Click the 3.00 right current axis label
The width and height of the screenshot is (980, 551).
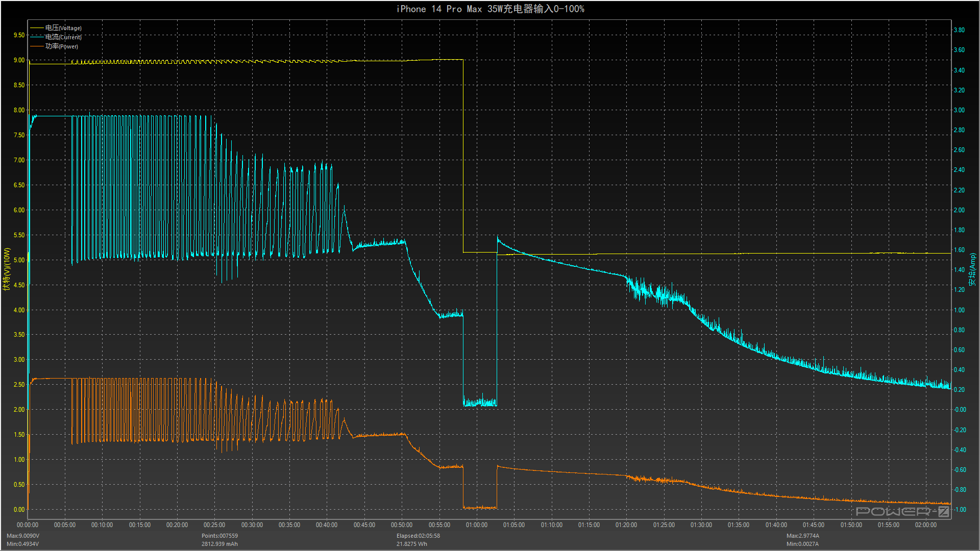tap(959, 110)
